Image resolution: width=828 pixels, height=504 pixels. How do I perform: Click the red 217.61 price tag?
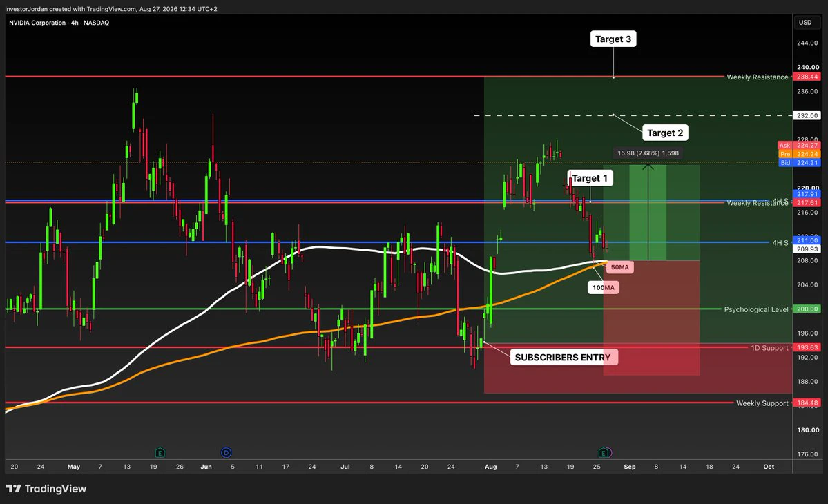click(807, 203)
